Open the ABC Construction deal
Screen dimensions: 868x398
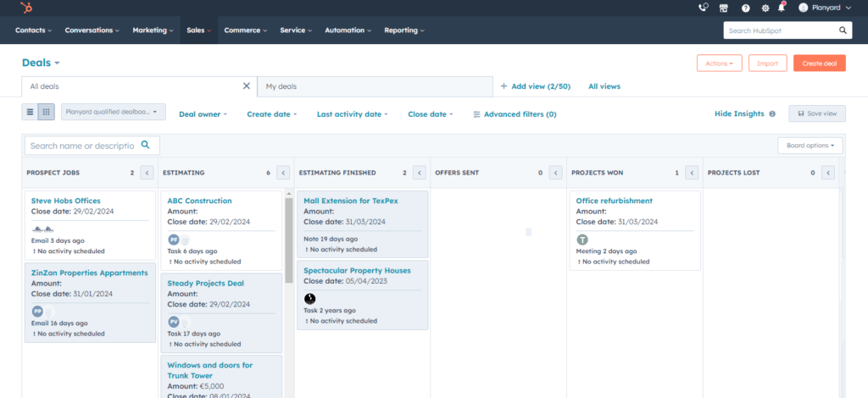coord(199,201)
